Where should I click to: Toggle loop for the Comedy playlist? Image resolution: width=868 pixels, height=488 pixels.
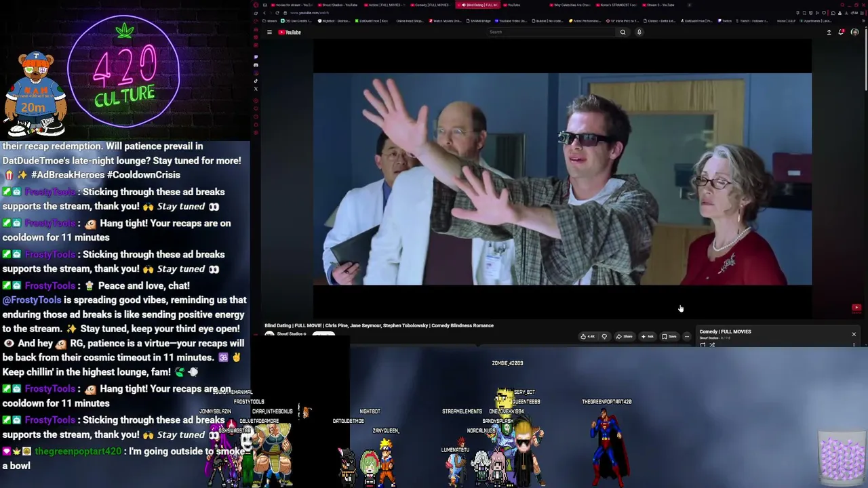tap(703, 345)
